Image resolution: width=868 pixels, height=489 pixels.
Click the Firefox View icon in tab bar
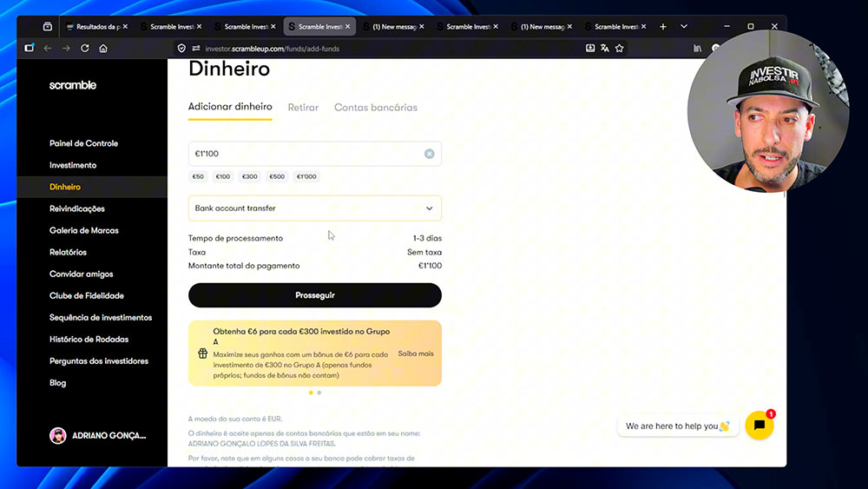(x=48, y=27)
